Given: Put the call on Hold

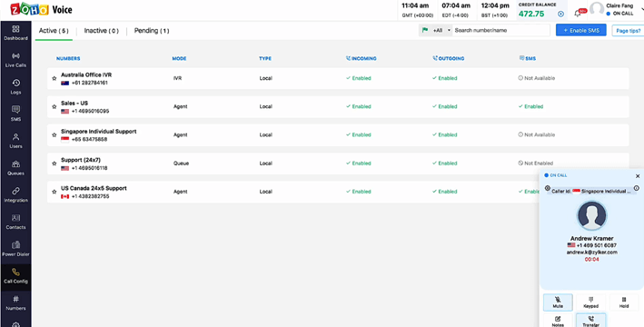Looking at the screenshot, I should click(624, 302).
